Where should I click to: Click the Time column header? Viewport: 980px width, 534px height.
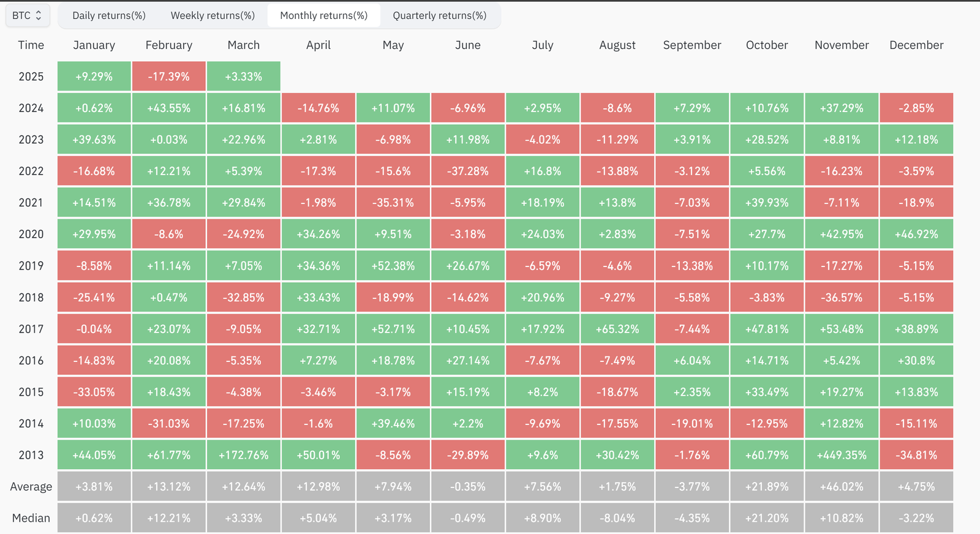(30, 45)
